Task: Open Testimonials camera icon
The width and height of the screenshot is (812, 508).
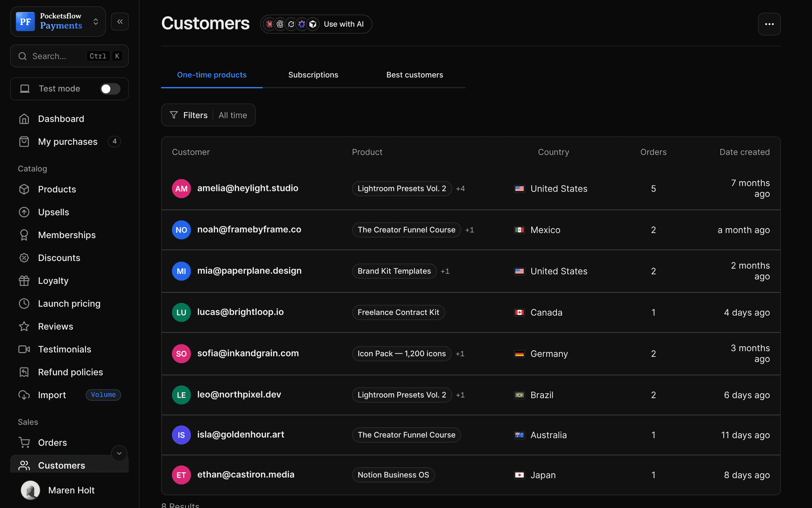Action: point(24,349)
